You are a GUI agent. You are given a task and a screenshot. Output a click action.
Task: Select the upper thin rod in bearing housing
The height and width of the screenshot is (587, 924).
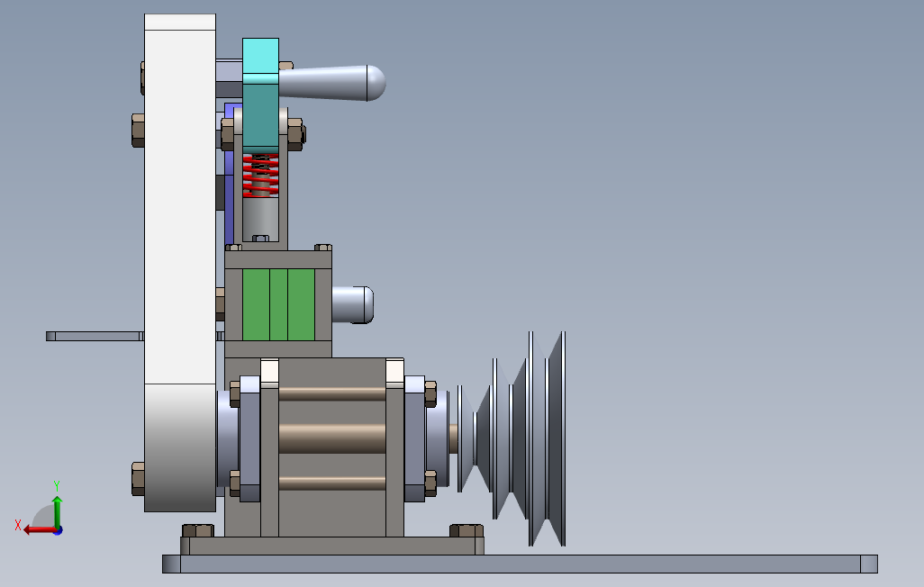pyautogui.click(x=331, y=393)
